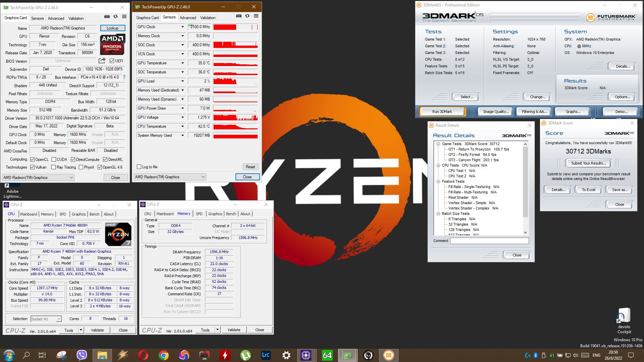Open the Mainboard tab in CPU-Z CPU window

coord(29,214)
